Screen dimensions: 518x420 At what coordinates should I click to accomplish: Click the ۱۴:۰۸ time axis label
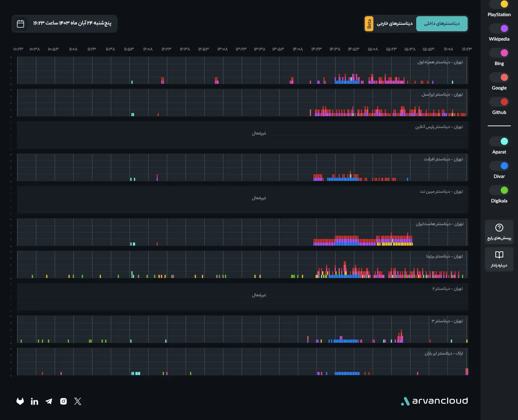298,49
